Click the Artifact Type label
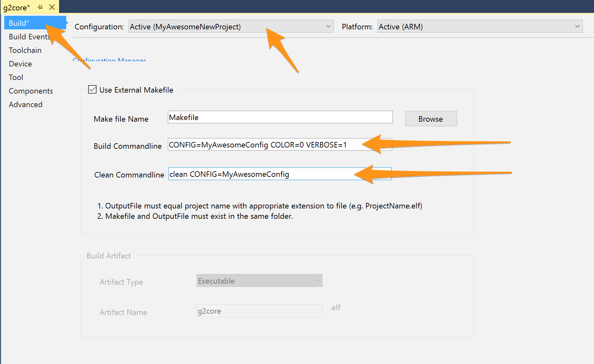Image resolution: width=594 pixels, height=364 pixels. pyautogui.click(x=121, y=282)
